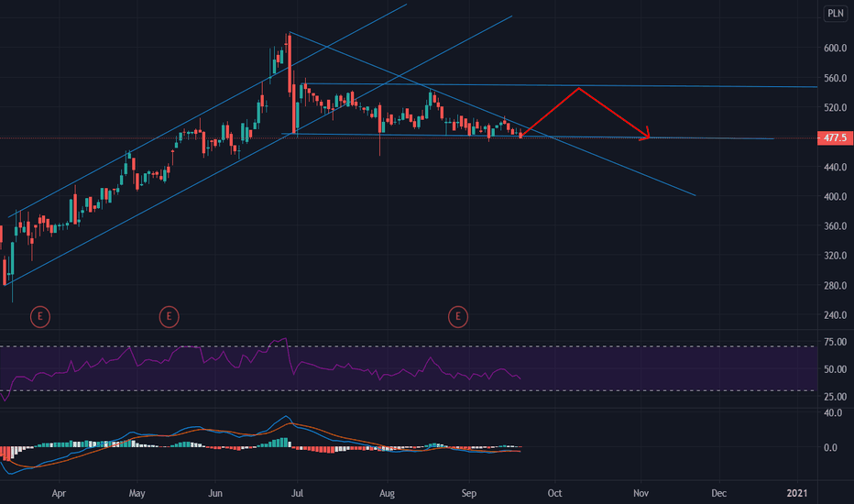
Task: Open the earnings marker near mid-May
Action: tap(169, 316)
